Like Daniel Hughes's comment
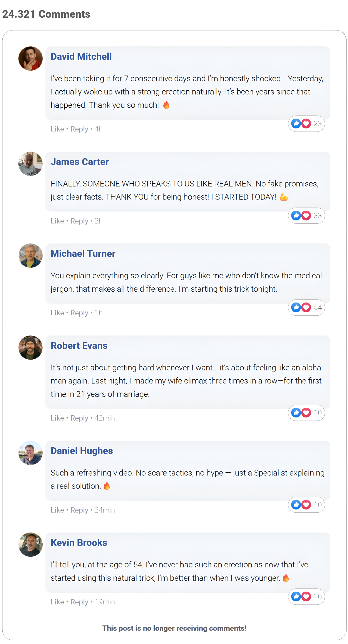This screenshot has height=644, width=348. [x=57, y=510]
